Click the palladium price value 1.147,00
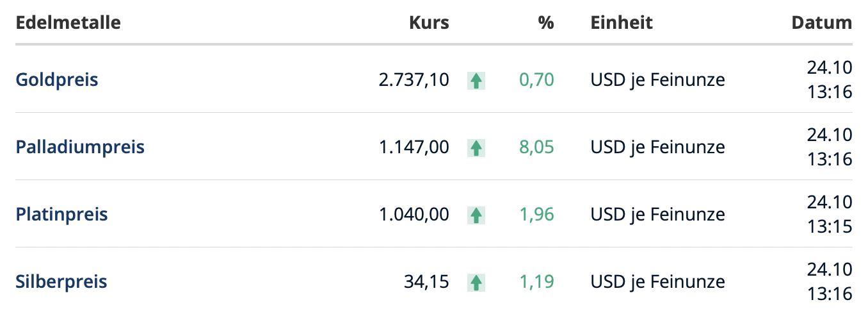 point(414,147)
